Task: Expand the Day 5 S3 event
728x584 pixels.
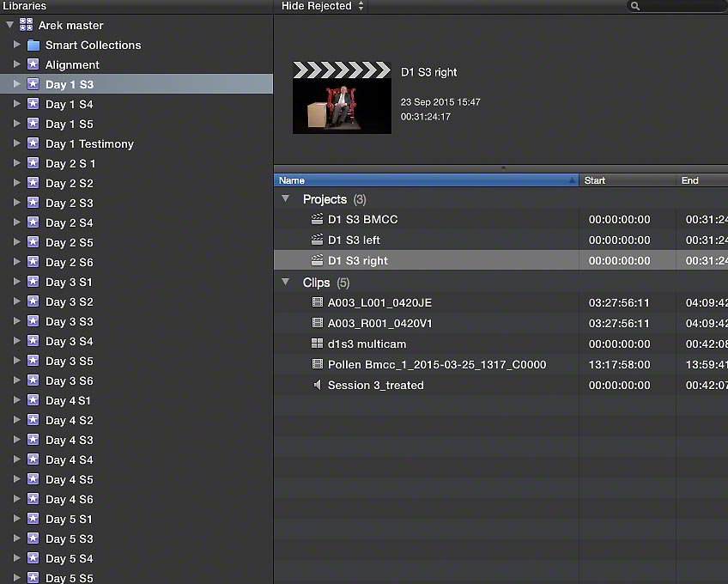Action: pyautogui.click(x=16, y=538)
